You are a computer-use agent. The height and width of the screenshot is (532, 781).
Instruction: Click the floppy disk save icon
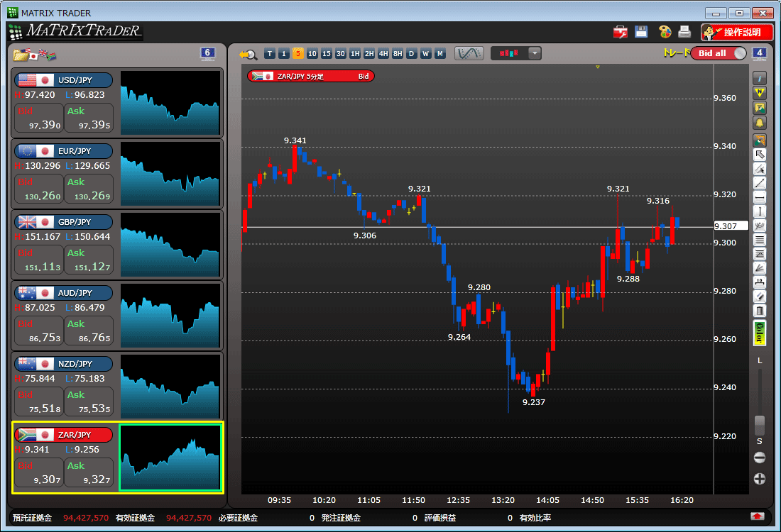pyautogui.click(x=641, y=32)
